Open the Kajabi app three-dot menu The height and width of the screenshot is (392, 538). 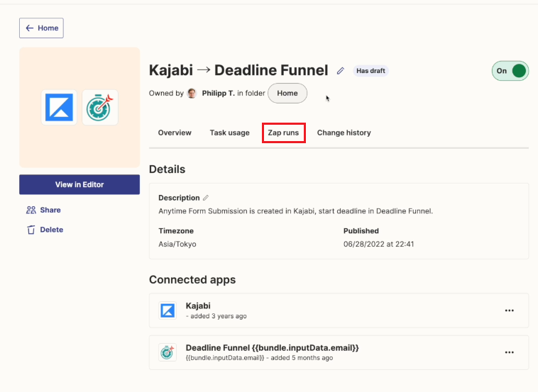pos(510,310)
